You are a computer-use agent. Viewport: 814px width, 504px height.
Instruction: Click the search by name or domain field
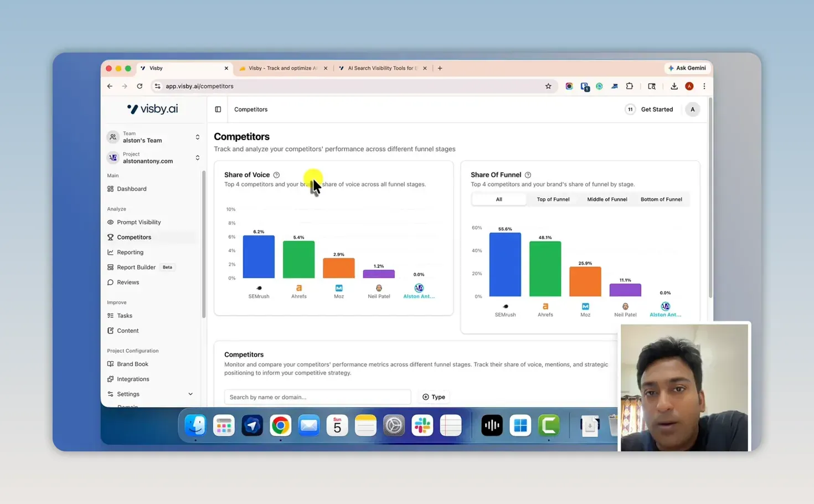317,397
